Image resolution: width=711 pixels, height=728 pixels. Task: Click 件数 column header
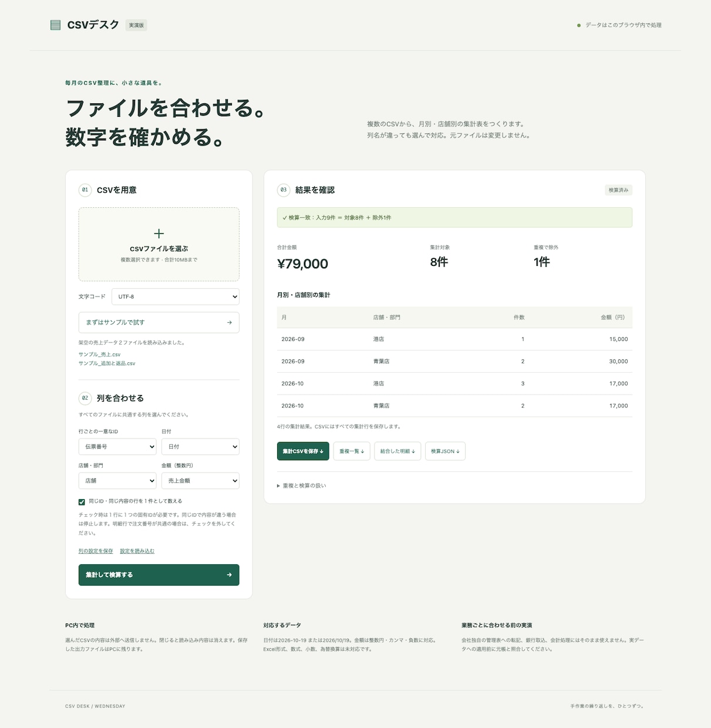click(x=519, y=317)
